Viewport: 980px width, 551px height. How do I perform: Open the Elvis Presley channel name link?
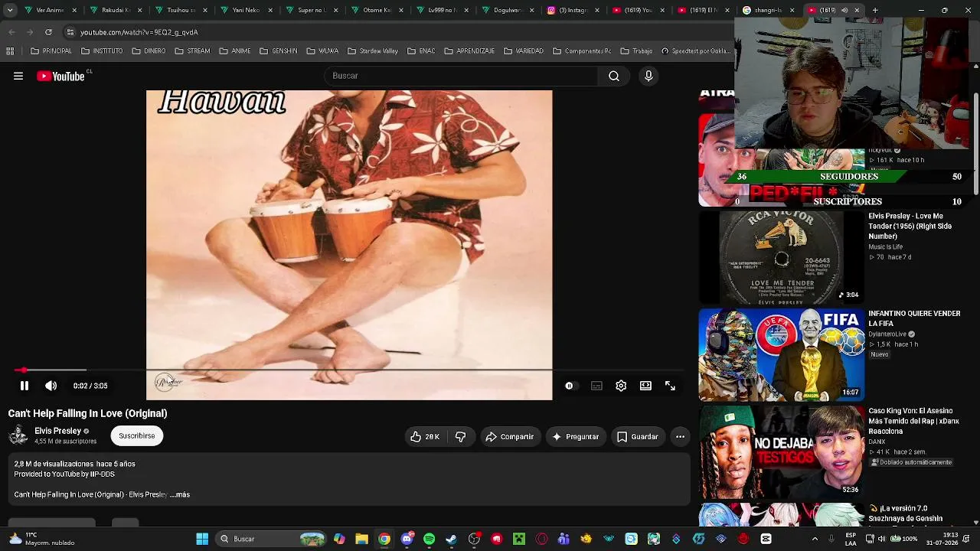pos(57,431)
